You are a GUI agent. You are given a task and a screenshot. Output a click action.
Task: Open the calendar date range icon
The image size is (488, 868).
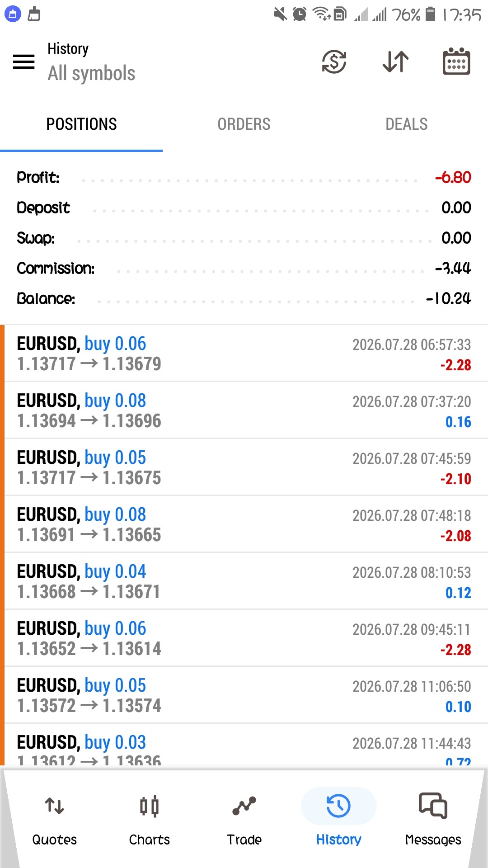coord(456,61)
